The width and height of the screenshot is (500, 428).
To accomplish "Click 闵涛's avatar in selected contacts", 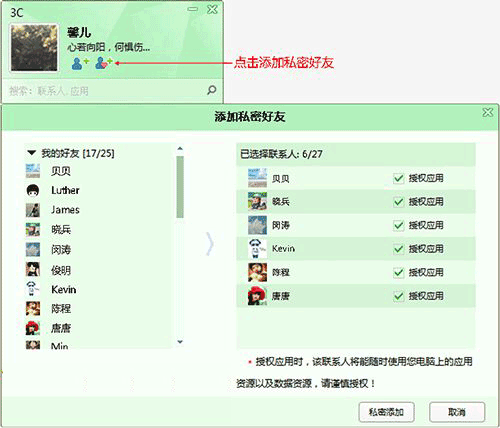I will [x=257, y=225].
